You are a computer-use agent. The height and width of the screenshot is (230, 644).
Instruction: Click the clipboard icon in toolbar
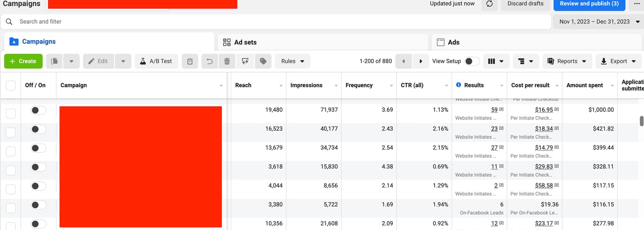click(190, 61)
